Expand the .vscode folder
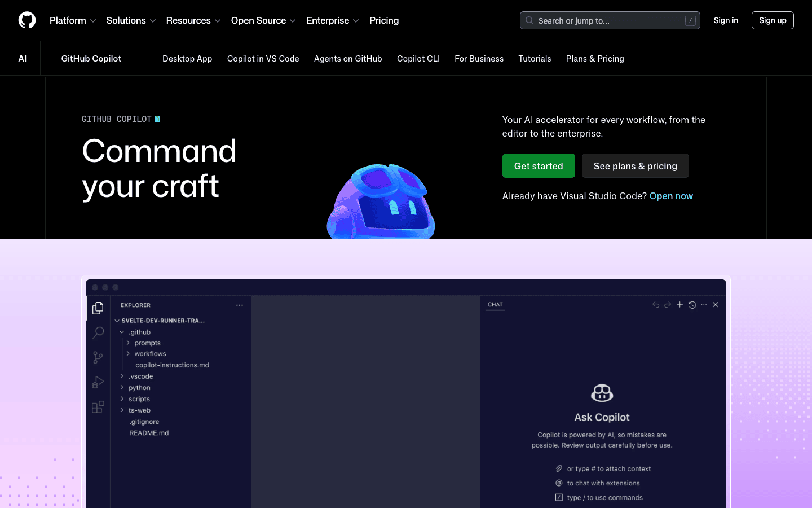 point(122,376)
